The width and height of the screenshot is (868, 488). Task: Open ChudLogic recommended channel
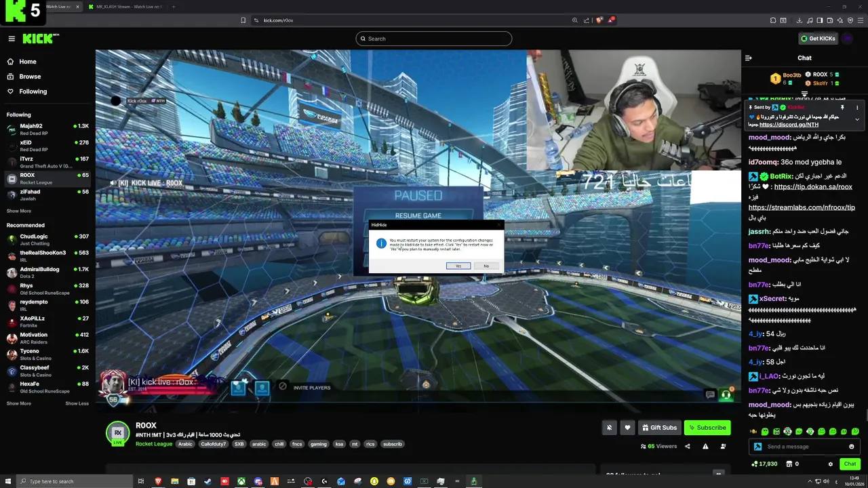pos(47,239)
